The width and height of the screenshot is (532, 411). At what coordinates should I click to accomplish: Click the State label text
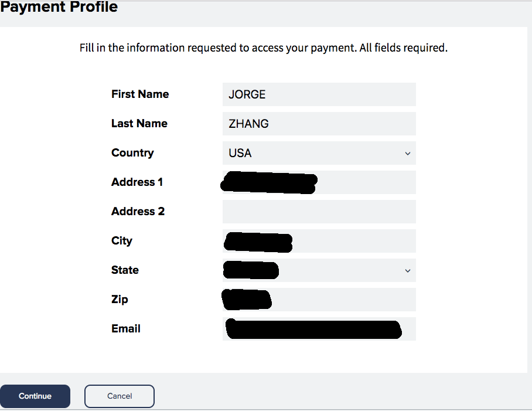click(x=125, y=270)
